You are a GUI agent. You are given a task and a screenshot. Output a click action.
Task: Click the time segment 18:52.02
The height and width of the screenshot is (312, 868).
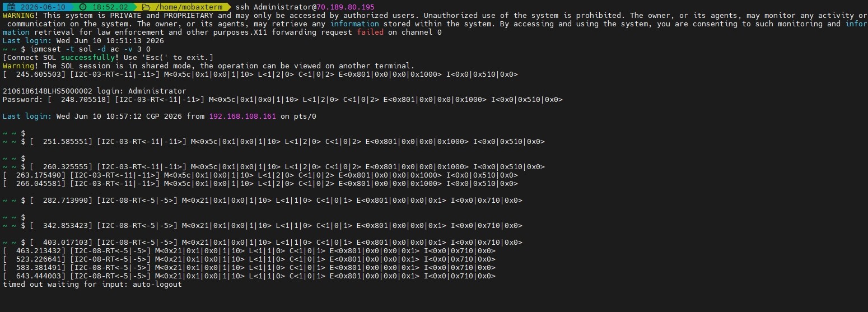click(x=111, y=7)
